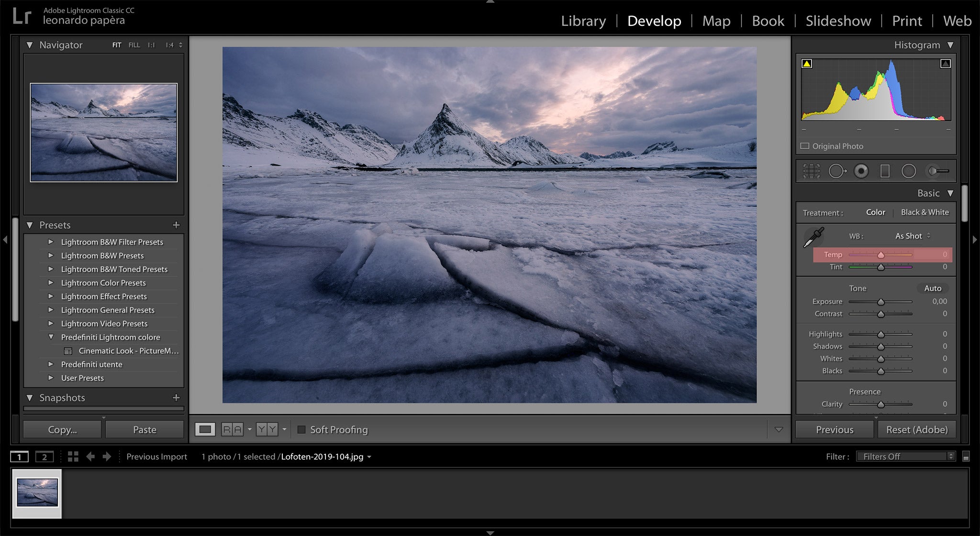Click the Reset (Adobe) button
This screenshot has width=980, height=536.
click(916, 429)
